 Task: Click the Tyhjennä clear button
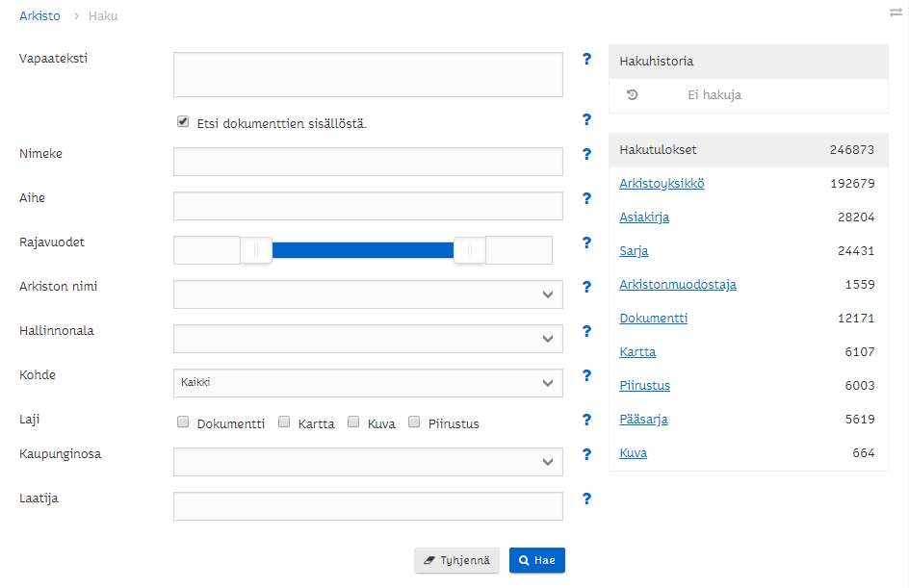coord(456,560)
